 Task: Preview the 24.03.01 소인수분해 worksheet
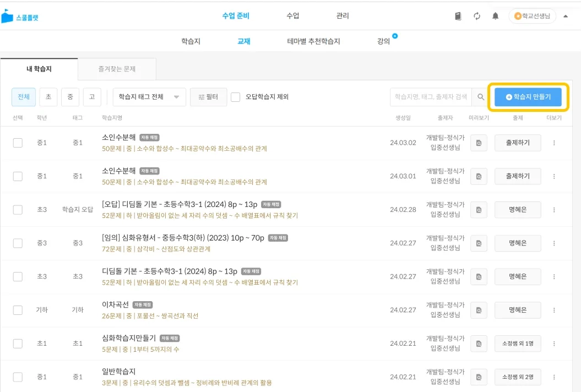(479, 176)
